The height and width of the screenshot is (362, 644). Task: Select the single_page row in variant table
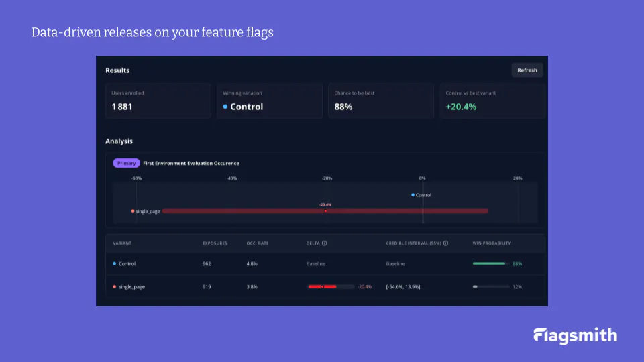(325, 286)
